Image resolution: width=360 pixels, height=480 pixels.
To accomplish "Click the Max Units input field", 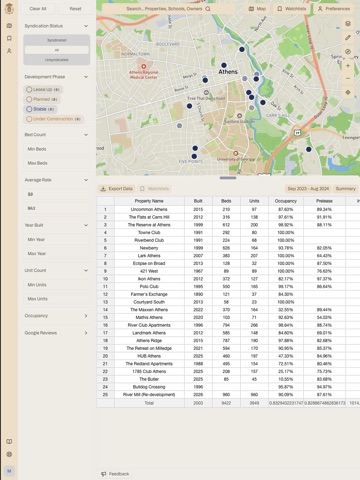I will coord(57,299).
